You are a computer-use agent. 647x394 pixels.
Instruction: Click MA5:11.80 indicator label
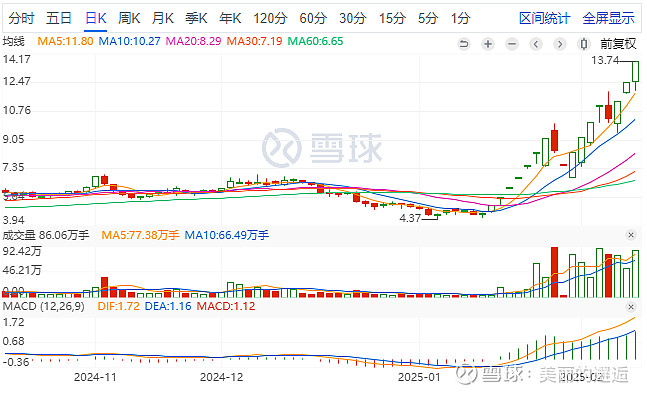click(x=65, y=41)
